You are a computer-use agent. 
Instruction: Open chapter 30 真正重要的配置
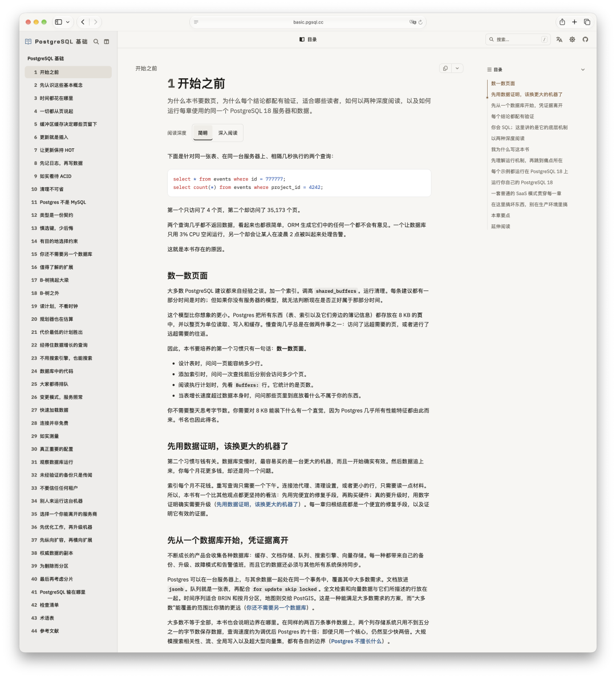[x=68, y=449]
